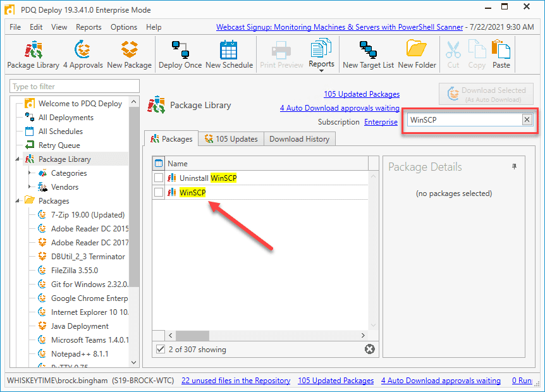Tick the Uninstall WinSCP checkbox

tap(159, 178)
